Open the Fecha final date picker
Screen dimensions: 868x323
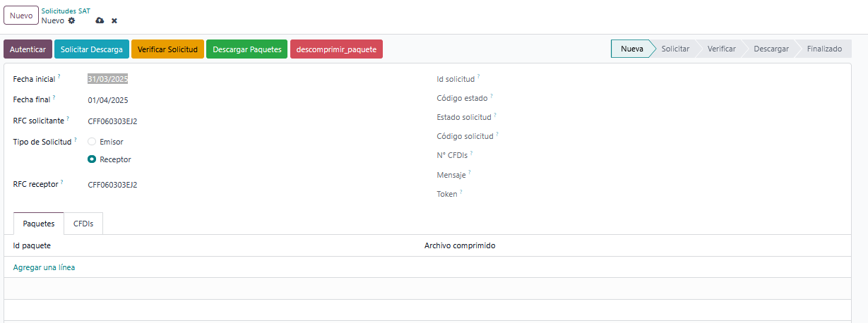(x=108, y=100)
